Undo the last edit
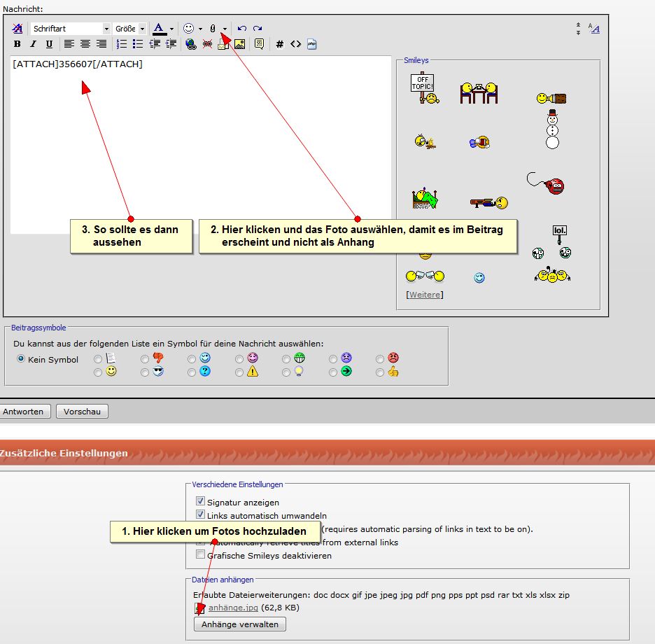Image resolution: width=655 pixels, height=644 pixels. (x=242, y=29)
